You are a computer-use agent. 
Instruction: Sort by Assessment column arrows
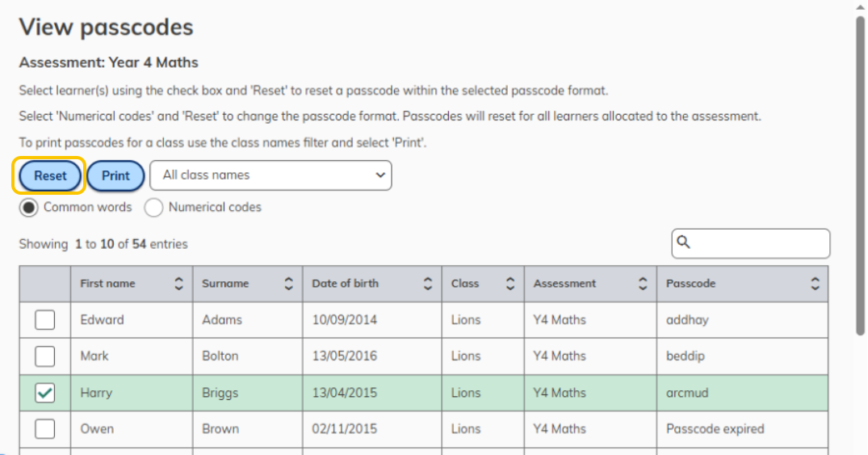pyautogui.click(x=643, y=284)
